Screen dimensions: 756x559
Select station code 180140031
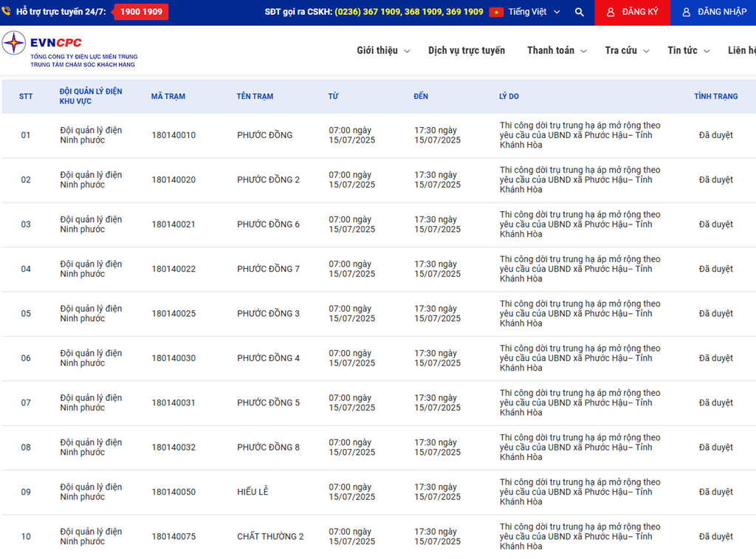point(173,402)
